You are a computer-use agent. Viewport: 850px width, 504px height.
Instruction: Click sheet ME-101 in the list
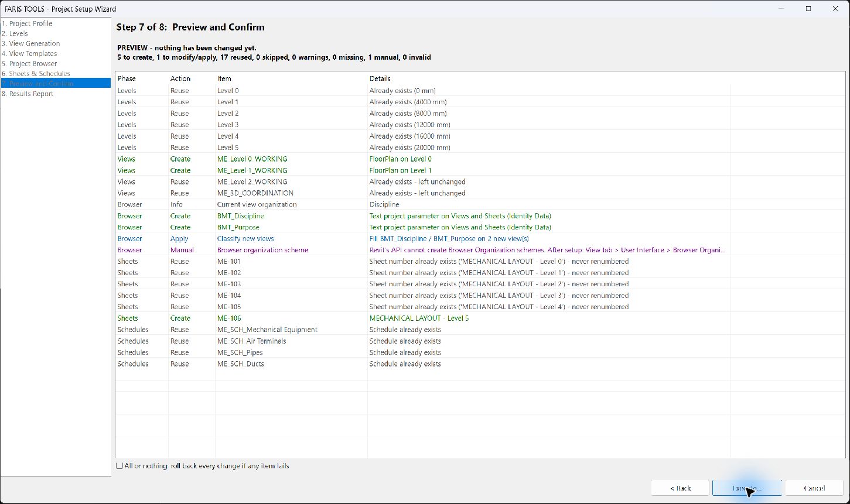(229, 262)
